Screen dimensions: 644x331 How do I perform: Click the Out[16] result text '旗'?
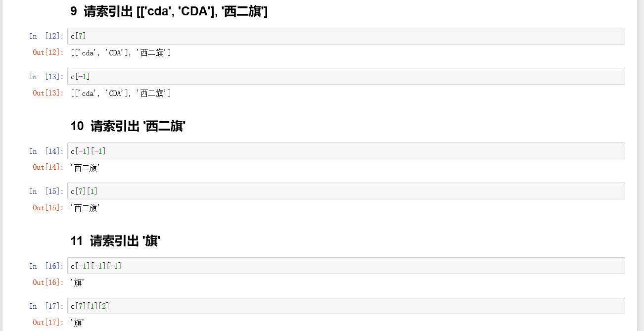78,283
